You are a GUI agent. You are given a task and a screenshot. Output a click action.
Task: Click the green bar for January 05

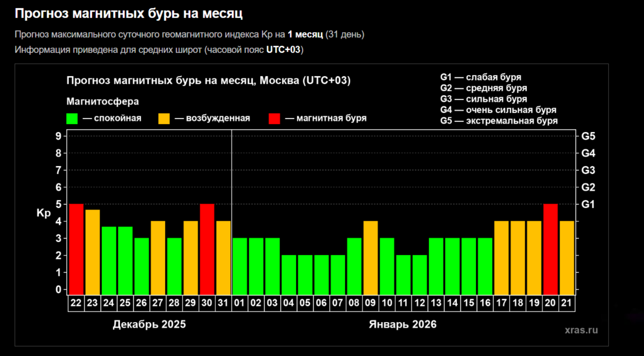click(305, 274)
